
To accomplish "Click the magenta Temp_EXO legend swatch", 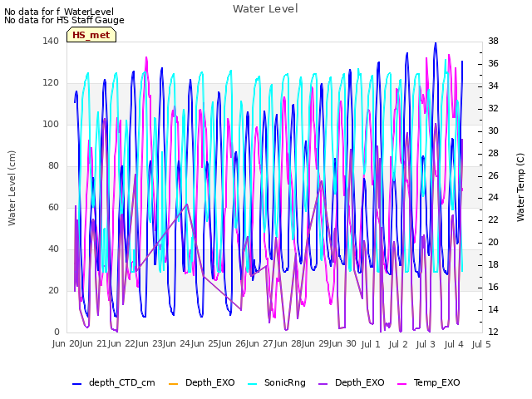I will point(401,384).
